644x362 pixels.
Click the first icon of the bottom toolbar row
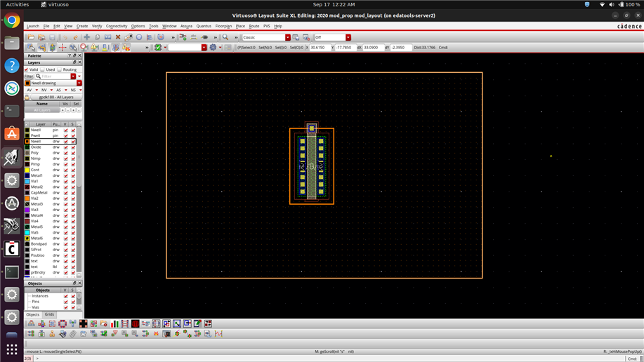(x=31, y=324)
